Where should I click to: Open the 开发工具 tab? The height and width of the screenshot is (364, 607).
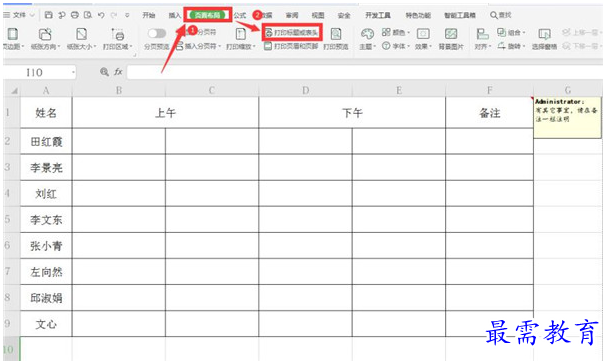(x=378, y=15)
